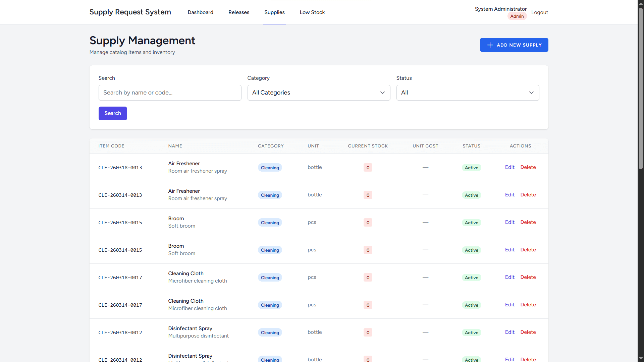Edit Disinfectant Spray CLE-260318-0012
644x362 pixels.
[509, 332]
